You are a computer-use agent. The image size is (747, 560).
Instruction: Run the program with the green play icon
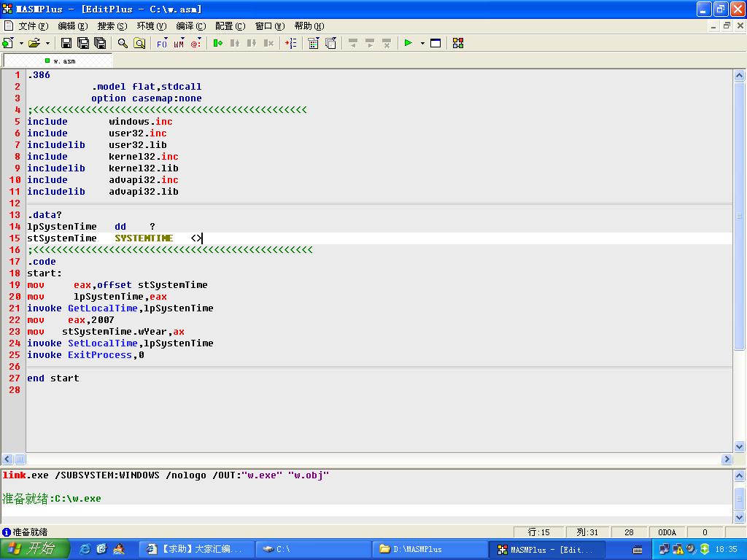409,43
